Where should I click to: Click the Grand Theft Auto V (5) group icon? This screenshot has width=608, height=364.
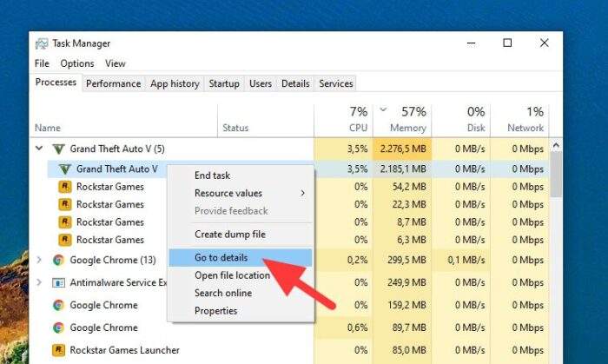click(x=58, y=149)
